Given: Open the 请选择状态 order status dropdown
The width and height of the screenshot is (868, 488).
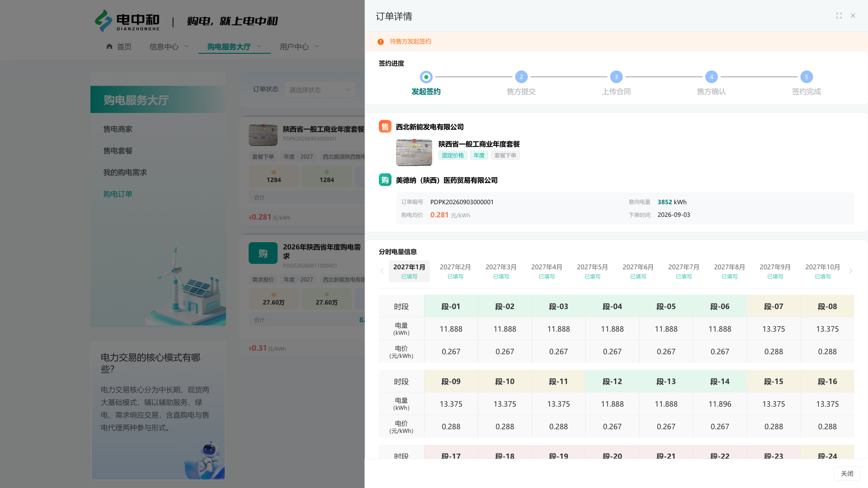Looking at the screenshot, I should pyautogui.click(x=320, y=90).
